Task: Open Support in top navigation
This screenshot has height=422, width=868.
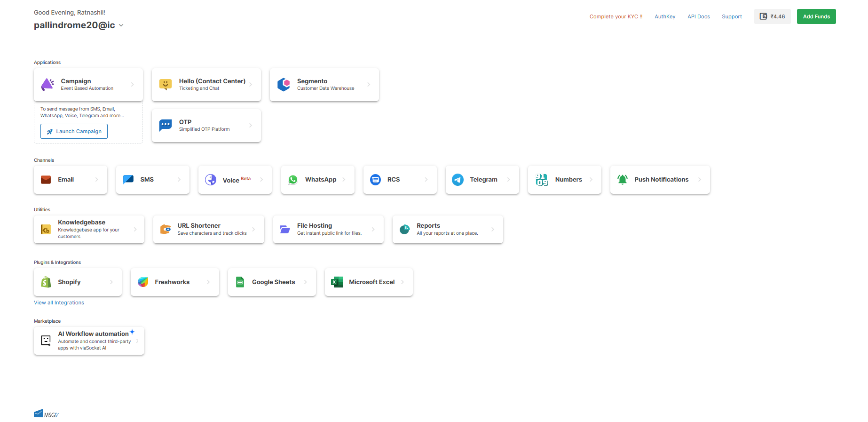Action: [x=732, y=16]
